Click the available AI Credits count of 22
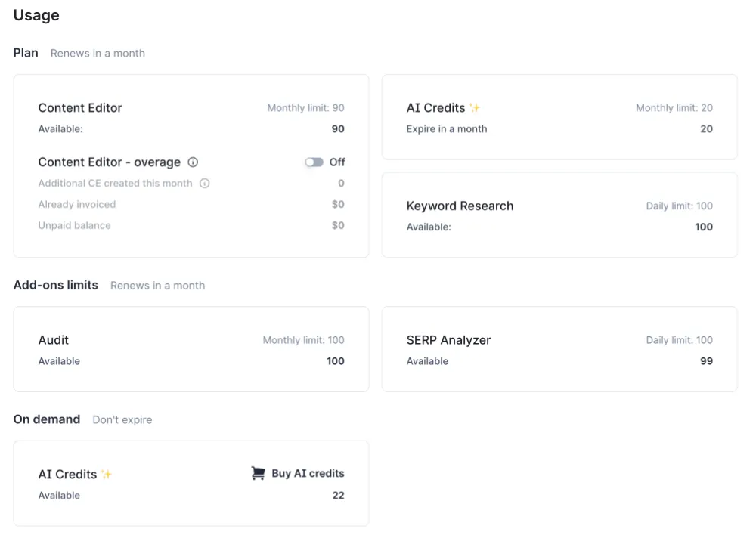This screenshot has height=535, width=756. tap(338, 495)
